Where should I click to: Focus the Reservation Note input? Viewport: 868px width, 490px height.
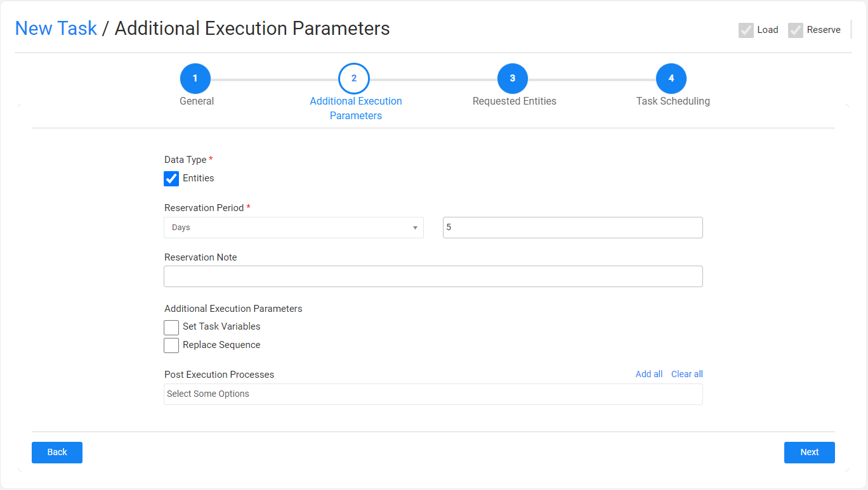(433, 276)
